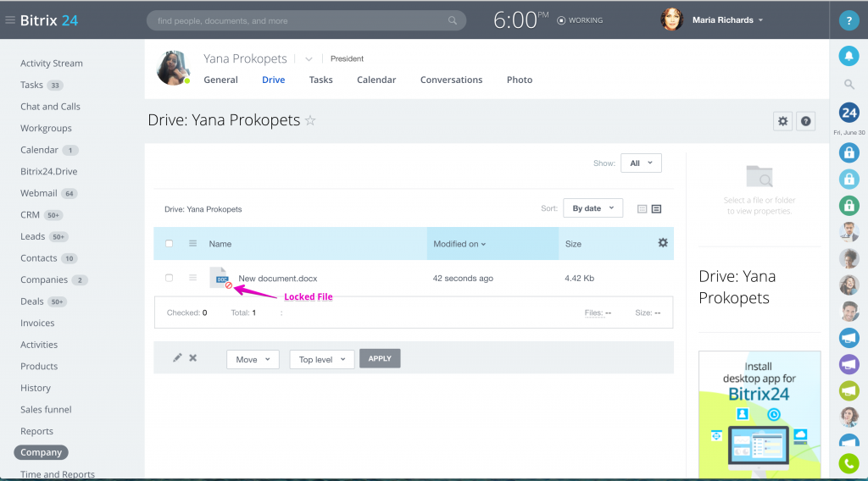Viewport: 868px width, 481px height.
Task: Open the Conversations profile tab
Action: point(451,80)
